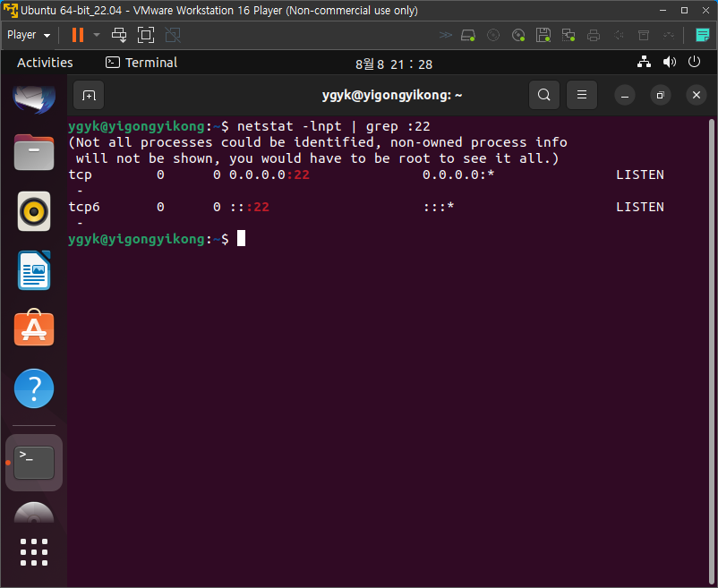
Task: Click the greyed-out box-shaped device icon in the VMware toolbar
Action: point(644,35)
